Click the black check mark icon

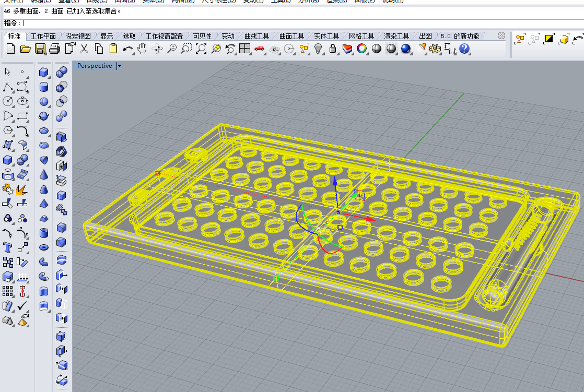(22, 306)
